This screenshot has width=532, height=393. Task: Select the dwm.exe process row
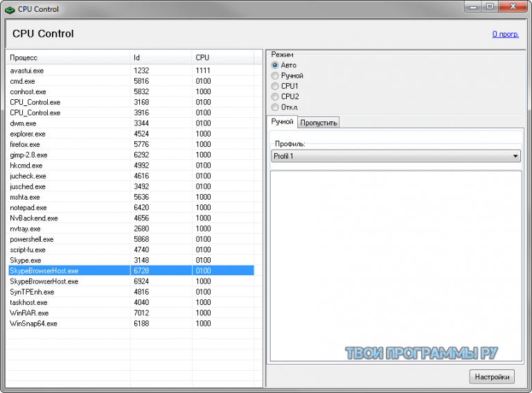131,123
